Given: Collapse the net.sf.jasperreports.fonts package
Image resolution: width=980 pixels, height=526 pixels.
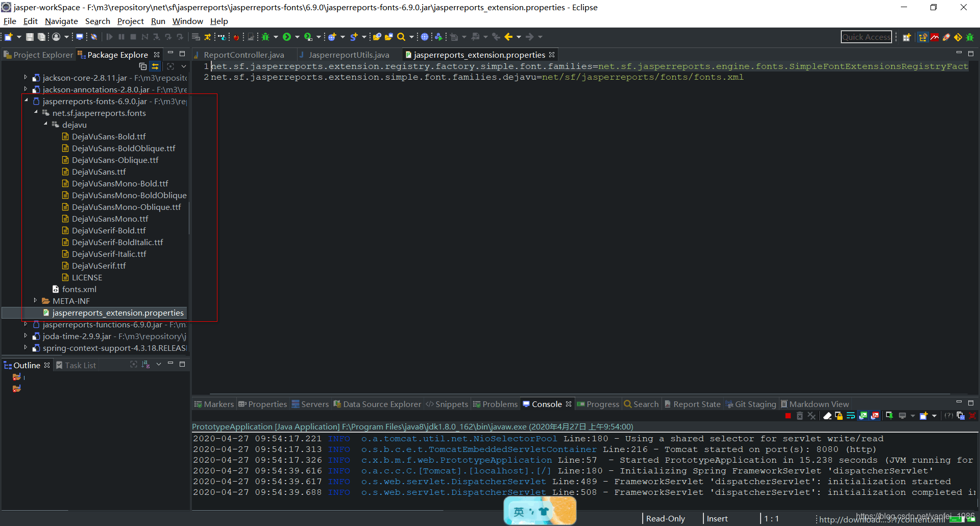Looking at the screenshot, I should pos(36,112).
